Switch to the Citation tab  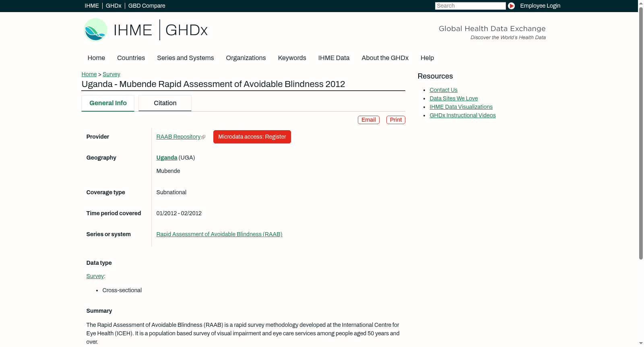165,103
